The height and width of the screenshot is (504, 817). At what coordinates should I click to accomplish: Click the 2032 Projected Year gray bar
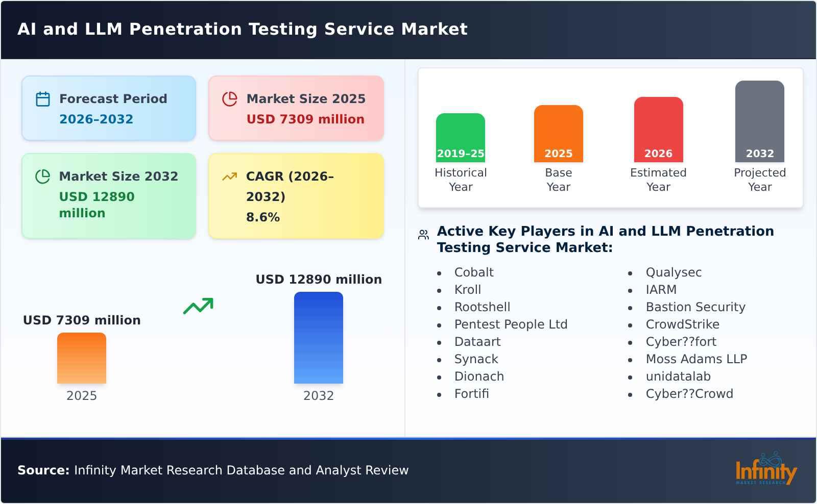tap(759, 121)
